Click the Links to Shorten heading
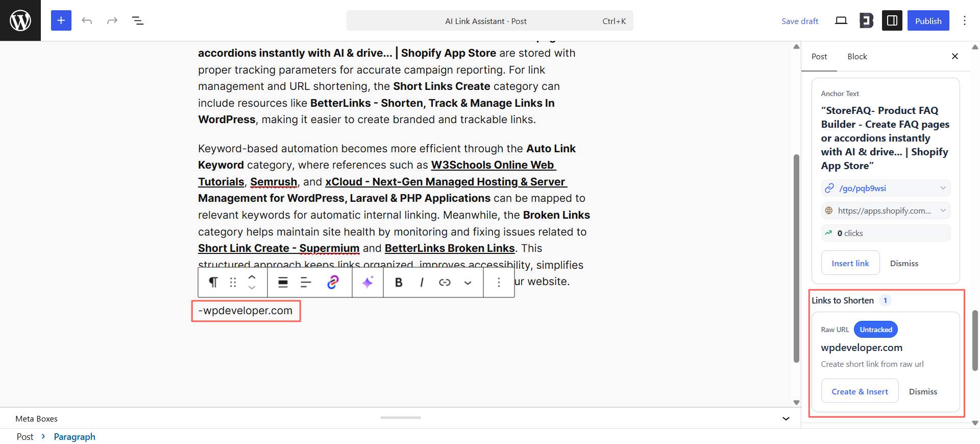This screenshot has height=444, width=980. click(x=843, y=300)
